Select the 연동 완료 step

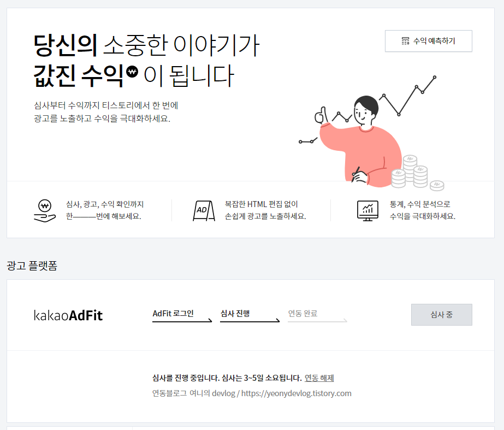click(317, 315)
